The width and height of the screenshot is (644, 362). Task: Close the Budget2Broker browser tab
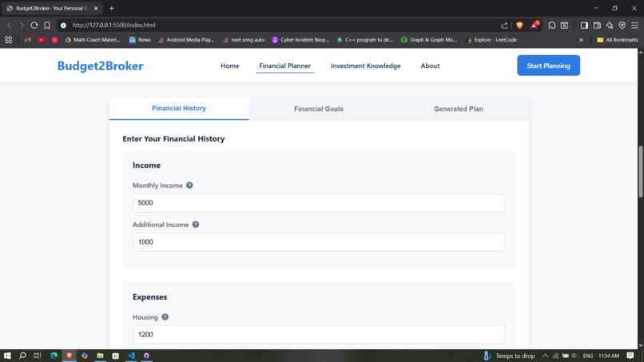pos(96,8)
